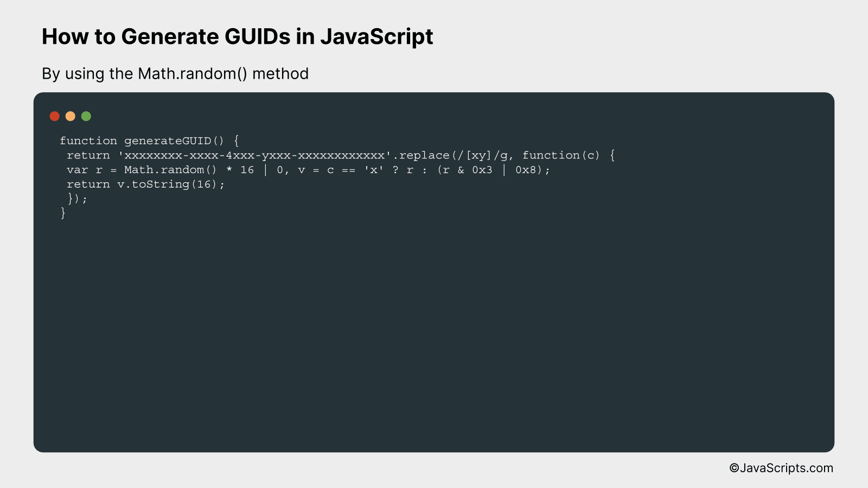Click the closing brace of generateGUID
The height and width of the screenshot is (488, 868).
coord(62,213)
